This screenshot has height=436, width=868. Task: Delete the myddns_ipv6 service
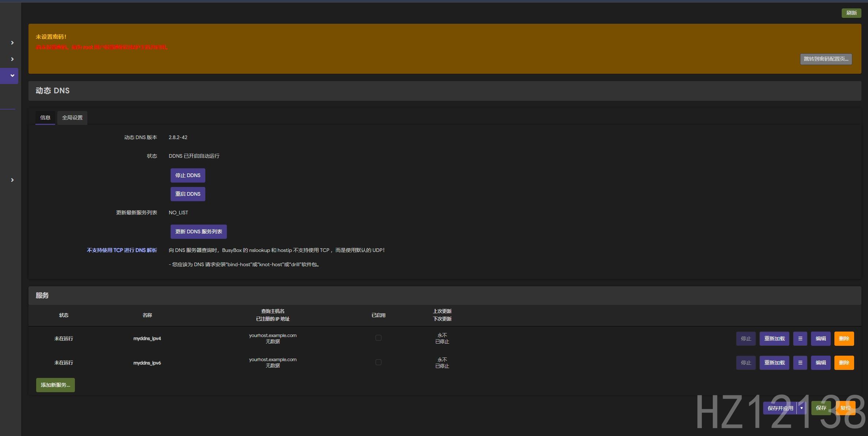point(844,363)
